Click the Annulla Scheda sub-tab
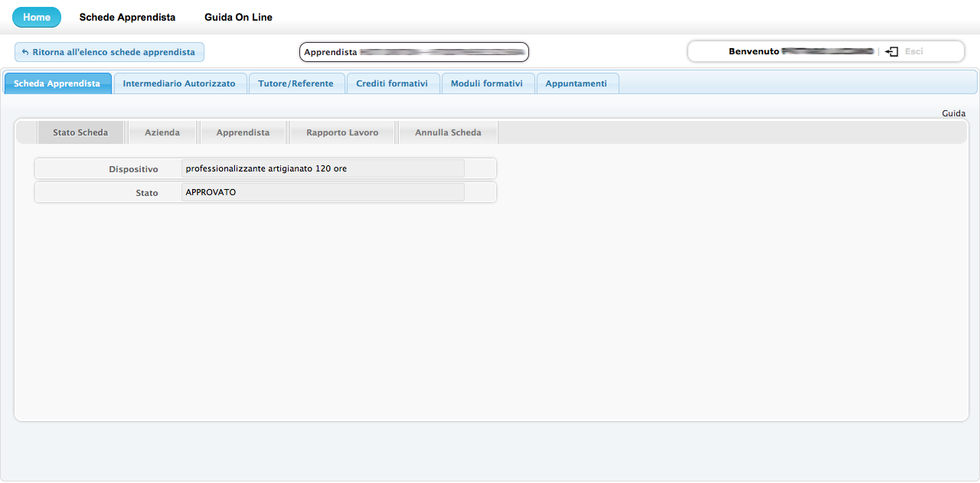The image size is (980, 483). point(448,132)
